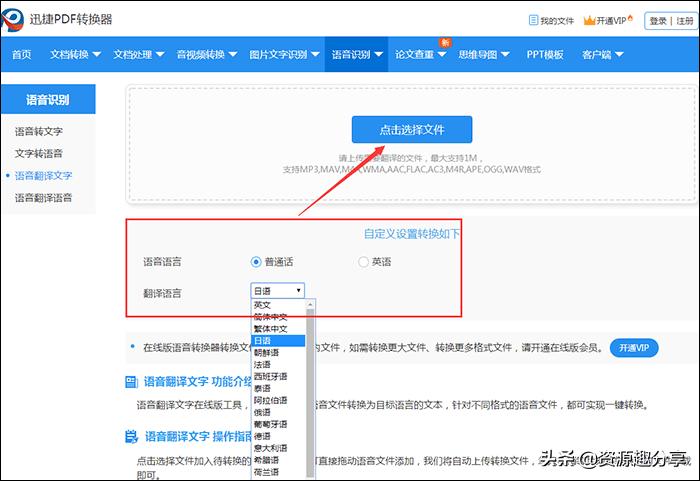Image resolution: width=700 pixels, height=481 pixels.
Task: Choose 法语 in language list
Action: [278, 364]
